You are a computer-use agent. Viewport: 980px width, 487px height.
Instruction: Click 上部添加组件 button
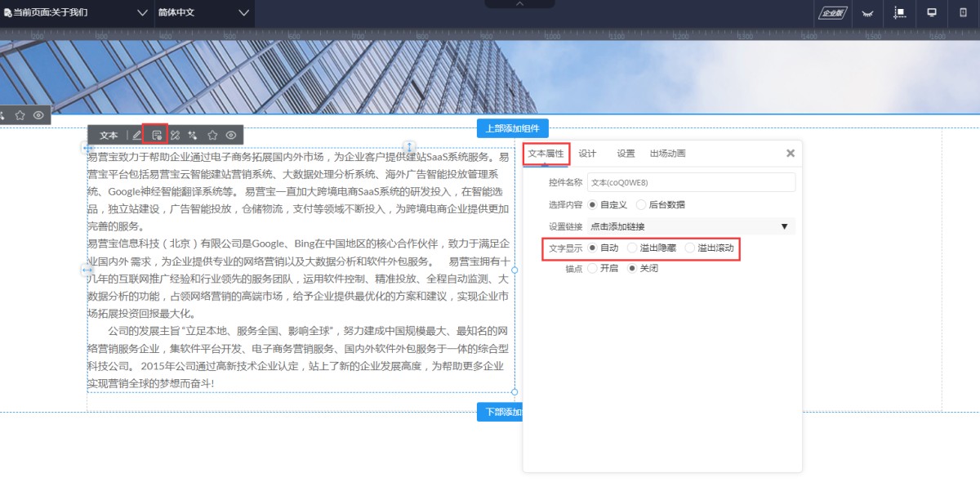coord(513,128)
